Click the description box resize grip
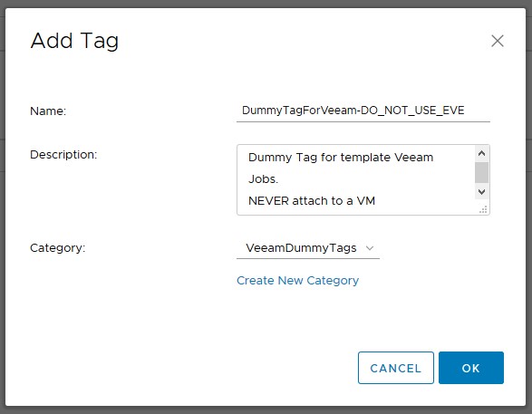The width and height of the screenshot is (532, 414). click(483, 209)
